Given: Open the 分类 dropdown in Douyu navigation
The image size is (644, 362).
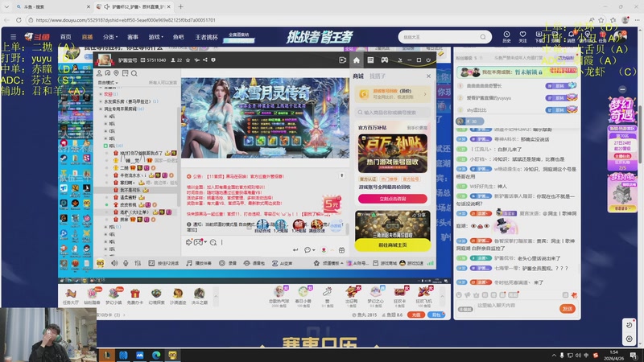Looking at the screenshot, I should [110, 37].
